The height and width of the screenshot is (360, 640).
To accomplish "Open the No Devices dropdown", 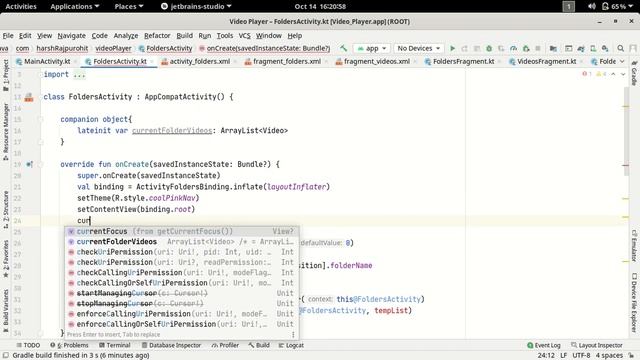I will [x=419, y=48].
